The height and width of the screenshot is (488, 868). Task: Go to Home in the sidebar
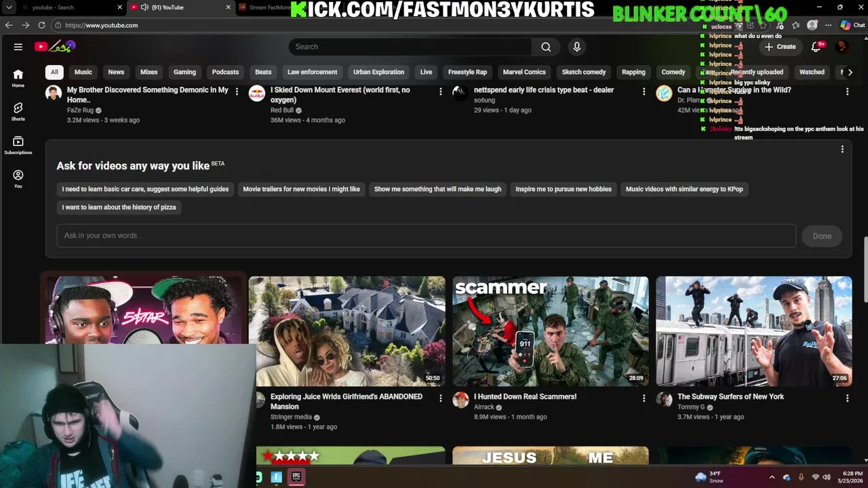[x=18, y=78]
